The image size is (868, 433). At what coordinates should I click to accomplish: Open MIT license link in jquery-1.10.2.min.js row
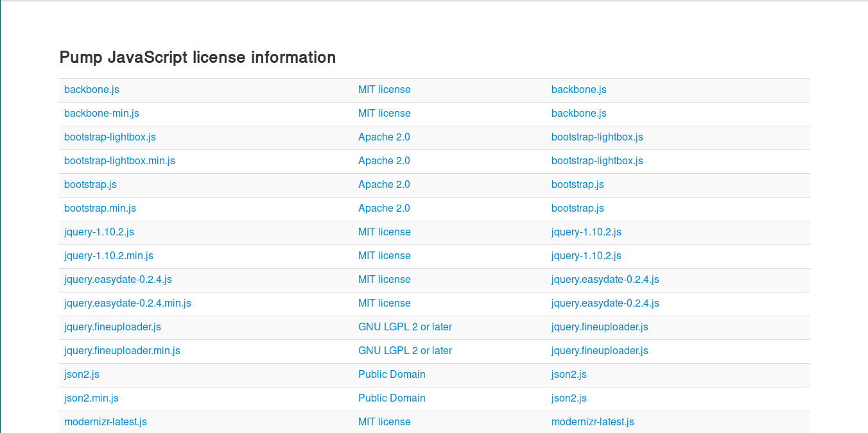click(385, 256)
